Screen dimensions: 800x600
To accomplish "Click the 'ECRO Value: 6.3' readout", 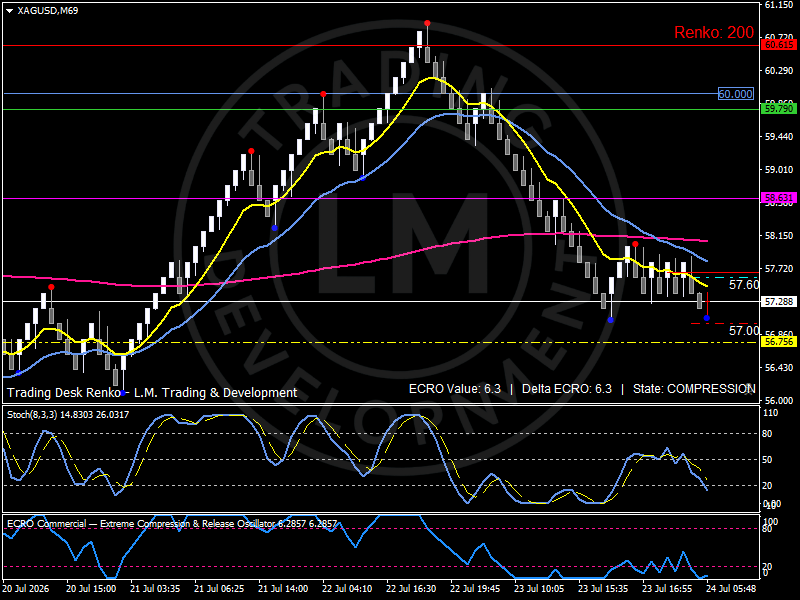I will click(x=455, y=389).
